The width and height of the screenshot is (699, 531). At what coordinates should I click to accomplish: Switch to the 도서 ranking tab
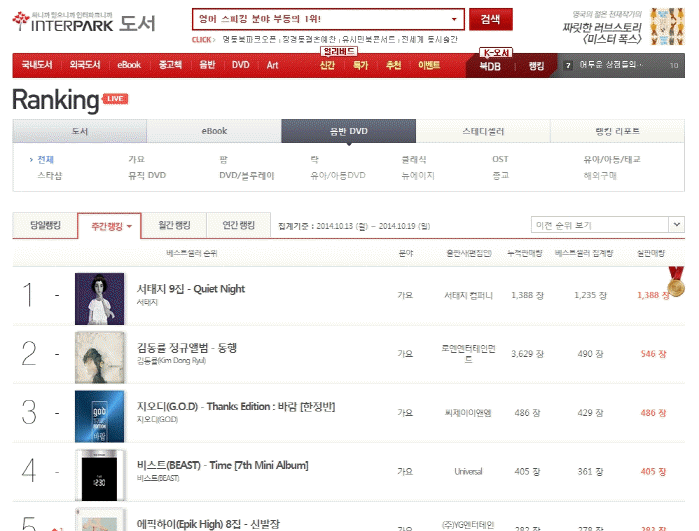[80, 131]
